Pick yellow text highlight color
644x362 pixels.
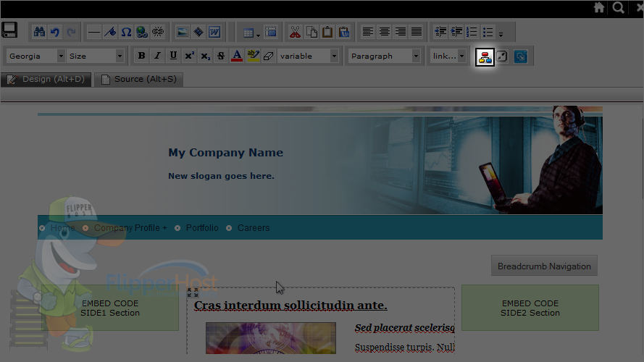(253, 56)
